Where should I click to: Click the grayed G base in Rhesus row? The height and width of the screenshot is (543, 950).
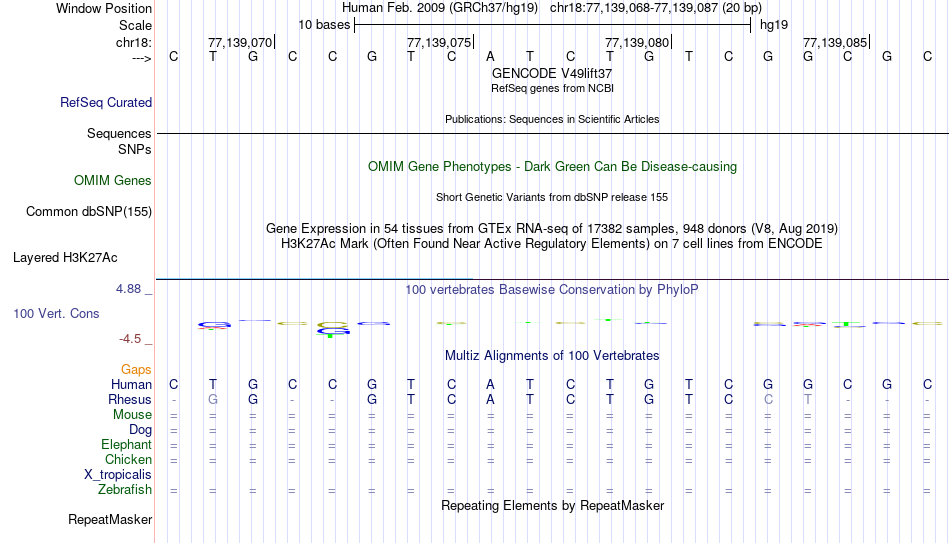[x=213, y=400]
